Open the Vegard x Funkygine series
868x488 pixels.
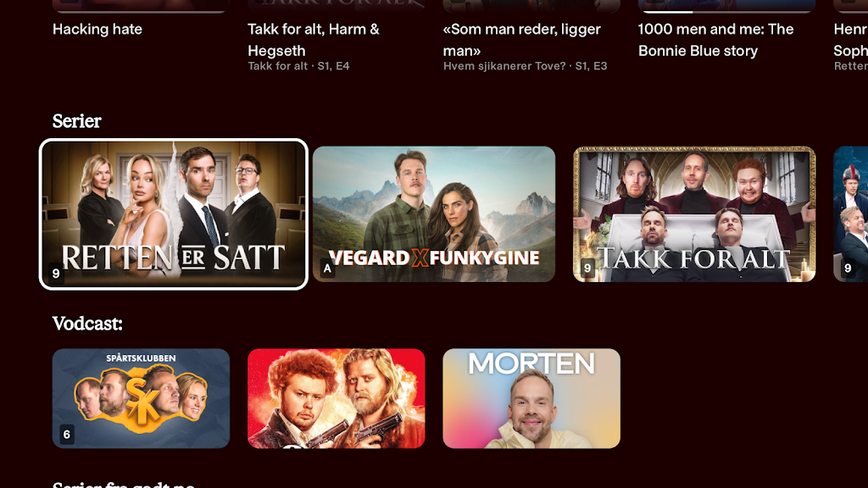434,214
